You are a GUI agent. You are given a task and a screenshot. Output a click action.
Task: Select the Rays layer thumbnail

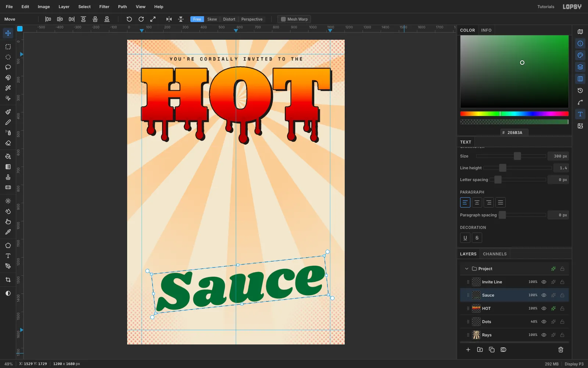tap(476, 335)
